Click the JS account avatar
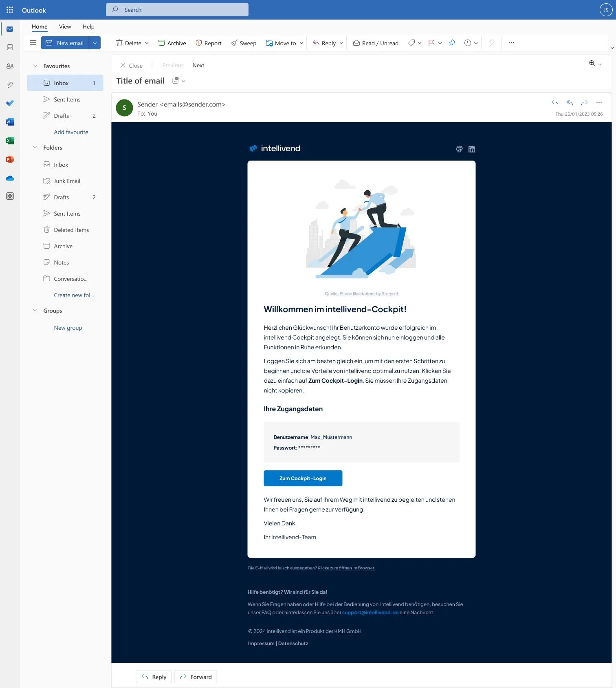The height and width of the screenshot is (688, 616). (x=606, y=10)
